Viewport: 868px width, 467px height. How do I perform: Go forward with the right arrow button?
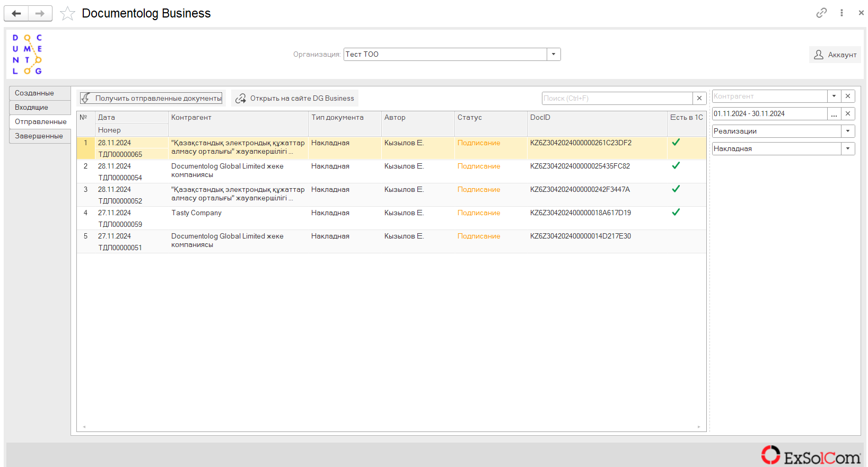tap(40, 13)
